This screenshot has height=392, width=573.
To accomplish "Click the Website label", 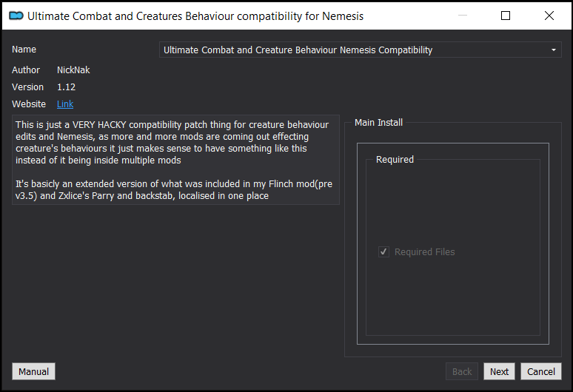I will point(29,104).
